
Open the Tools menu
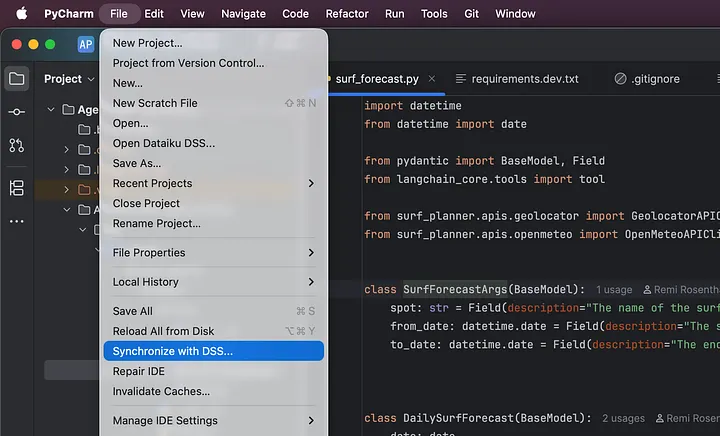[x=434, y=14]
